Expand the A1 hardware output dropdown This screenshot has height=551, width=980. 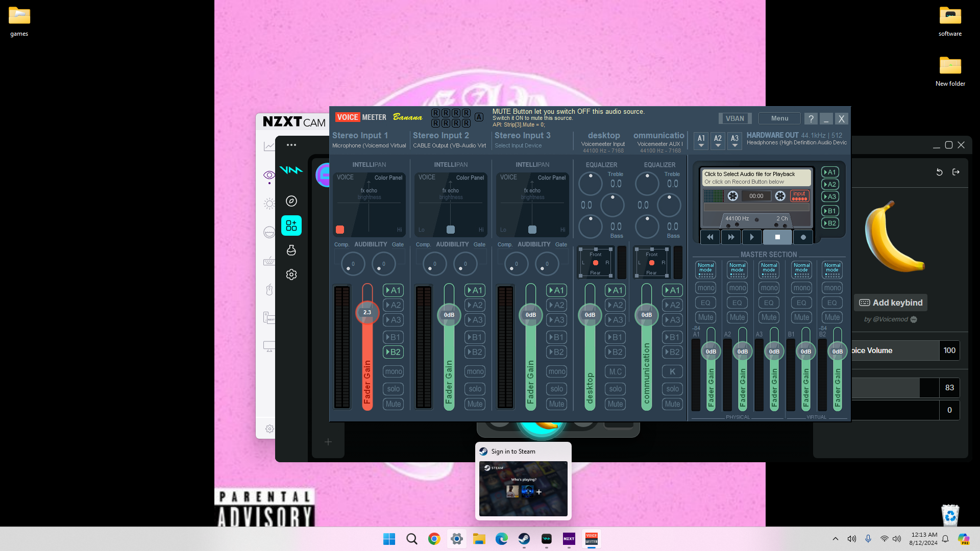coord(701,140)
